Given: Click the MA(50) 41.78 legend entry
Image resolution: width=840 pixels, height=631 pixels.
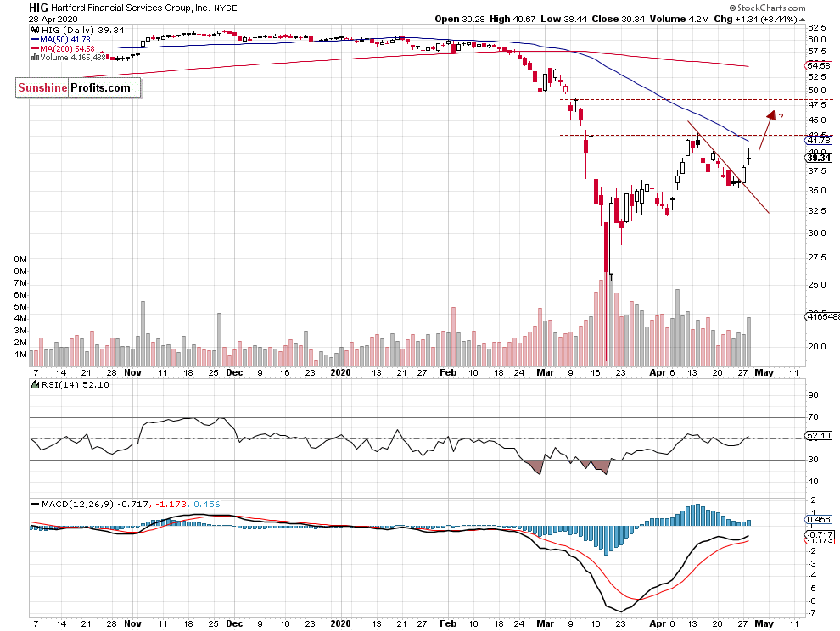Looking at the screenshot, I should click(64, 40).
